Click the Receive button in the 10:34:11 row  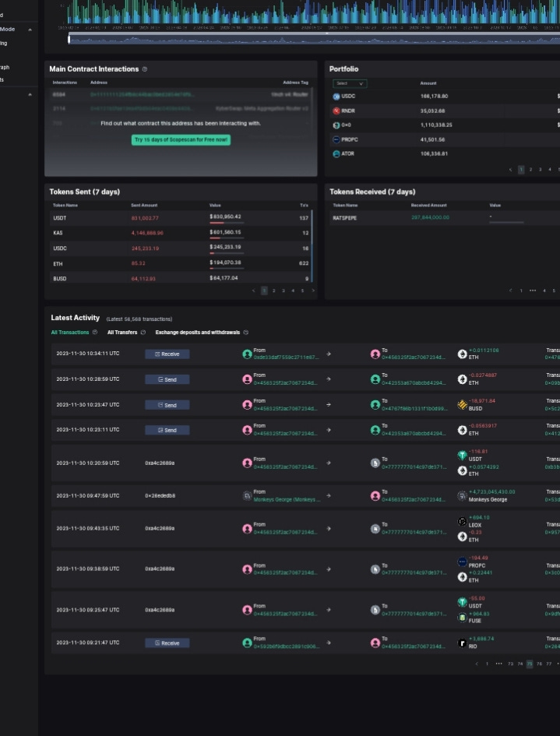(167, 354)
